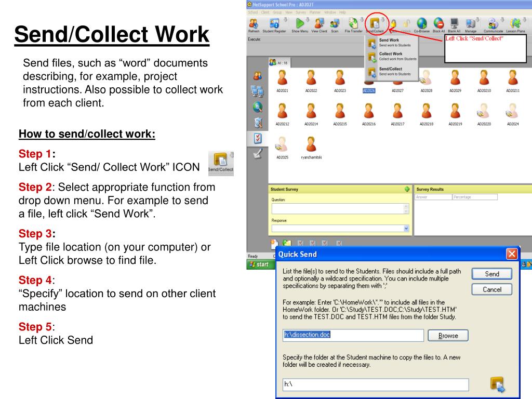Open dropdown arrow beside Send/Collect toolbar icon

[383, 20]
